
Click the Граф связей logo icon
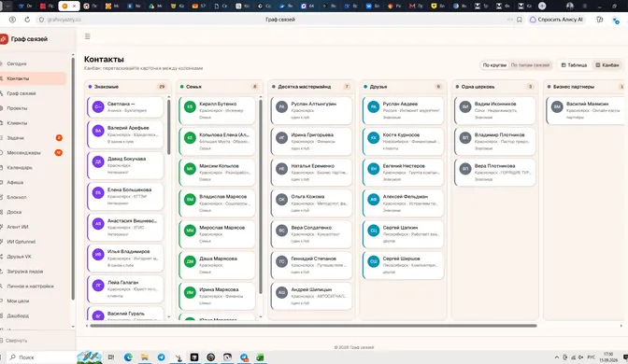click(4, 39)
